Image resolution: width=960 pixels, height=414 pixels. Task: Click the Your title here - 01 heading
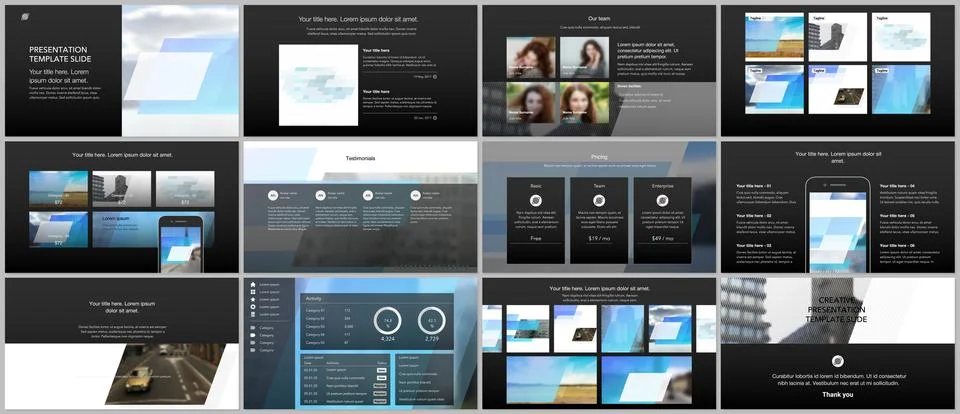(754, 186)
